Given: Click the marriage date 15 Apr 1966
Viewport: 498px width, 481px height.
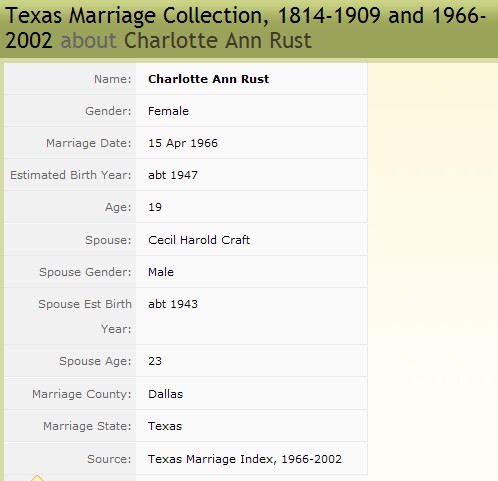Looking at the screenshot, I should tap(183, 143).
